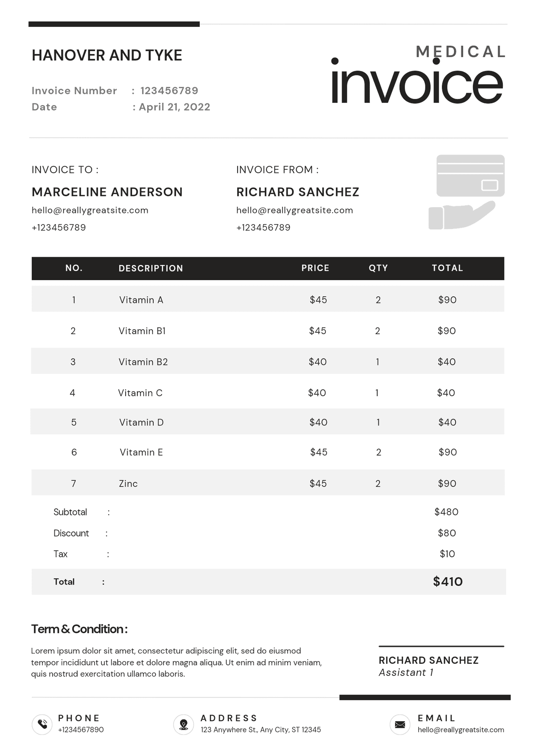Viewport: 535px width, 756px height.
Task: Click the credit card hand illustration
Action: (x=466, y=192)
